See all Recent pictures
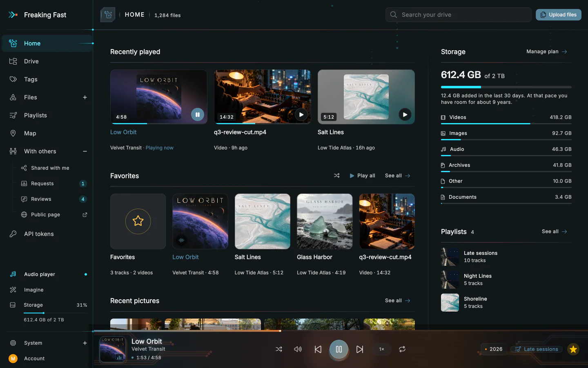 coord(398,301)
